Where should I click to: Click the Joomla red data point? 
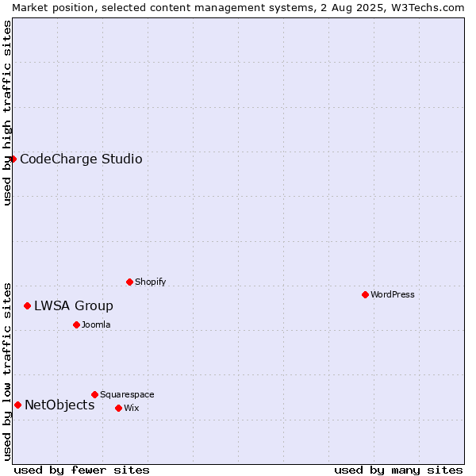(76, 324)
